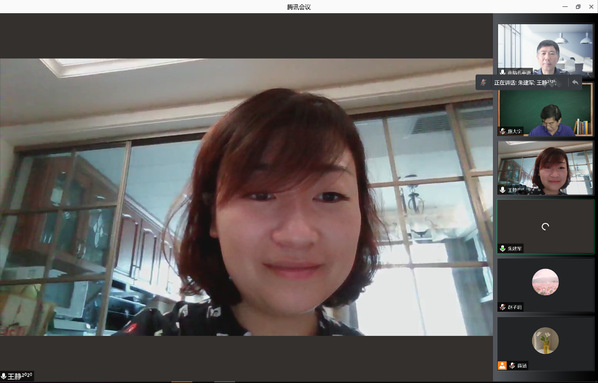This screenshot has height=383, width=598.
Task: Click the yellow vase flower avatar
Action: point(545,341)
